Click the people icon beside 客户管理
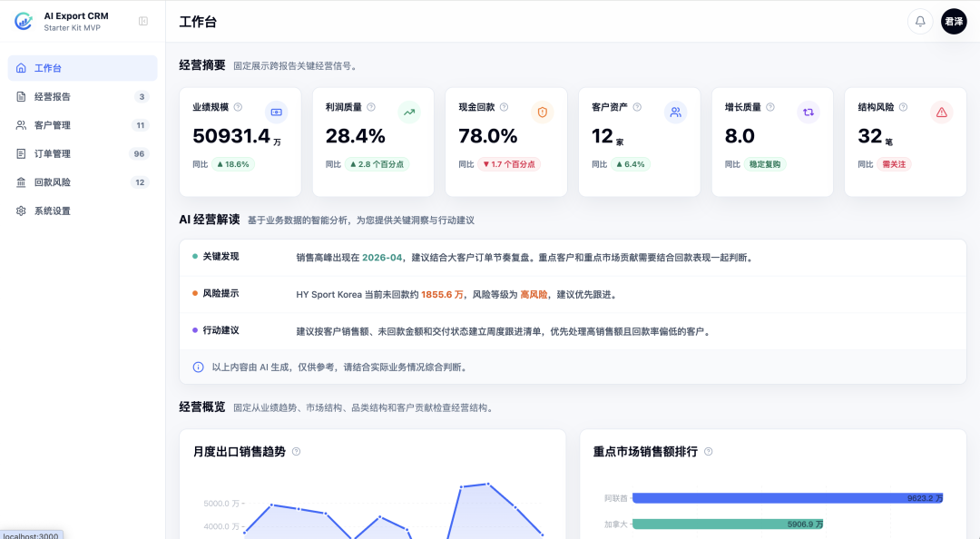Screen dimensions: 980x539 point(21,125)
